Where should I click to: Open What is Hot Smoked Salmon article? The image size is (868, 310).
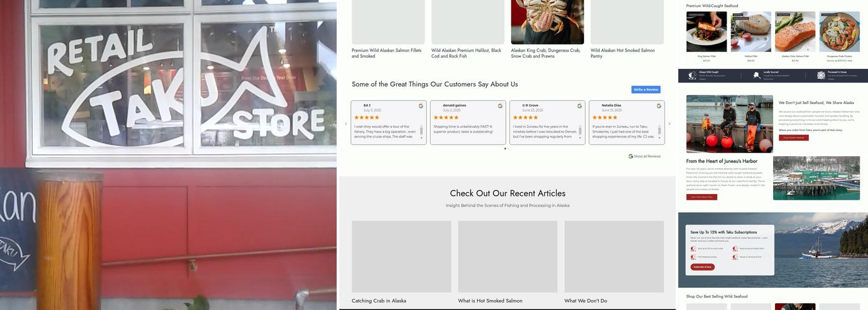click(490, 301)
